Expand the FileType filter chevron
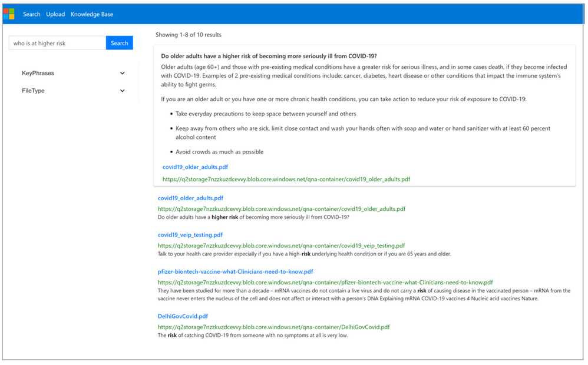588x365 pixels. pos(122,91)
